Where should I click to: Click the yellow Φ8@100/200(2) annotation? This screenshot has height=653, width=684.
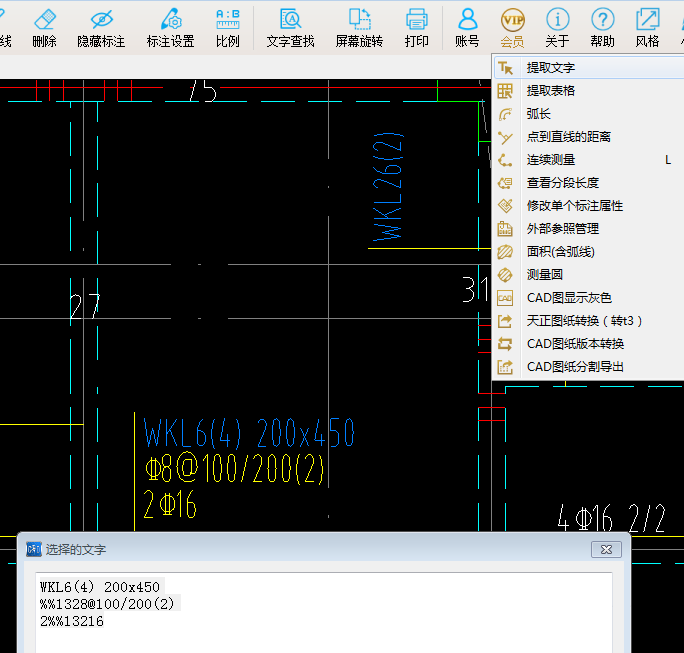point(235,468)
